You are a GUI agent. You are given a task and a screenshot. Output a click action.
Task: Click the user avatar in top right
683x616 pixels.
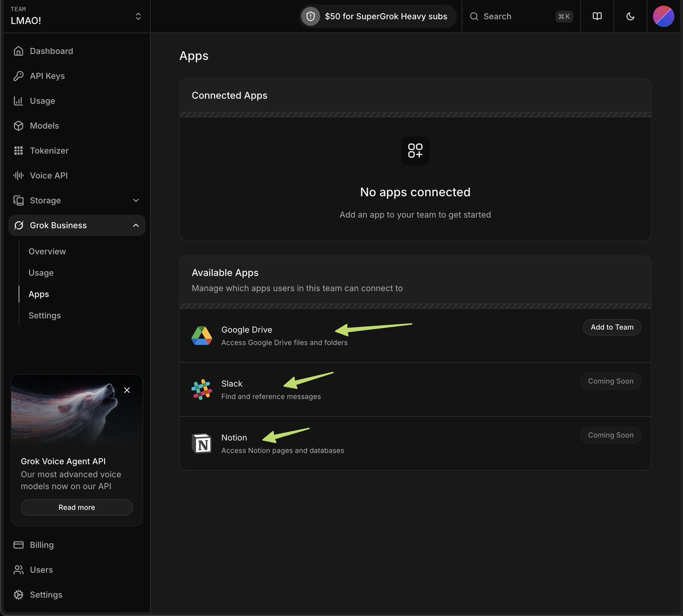coord(663,16)
